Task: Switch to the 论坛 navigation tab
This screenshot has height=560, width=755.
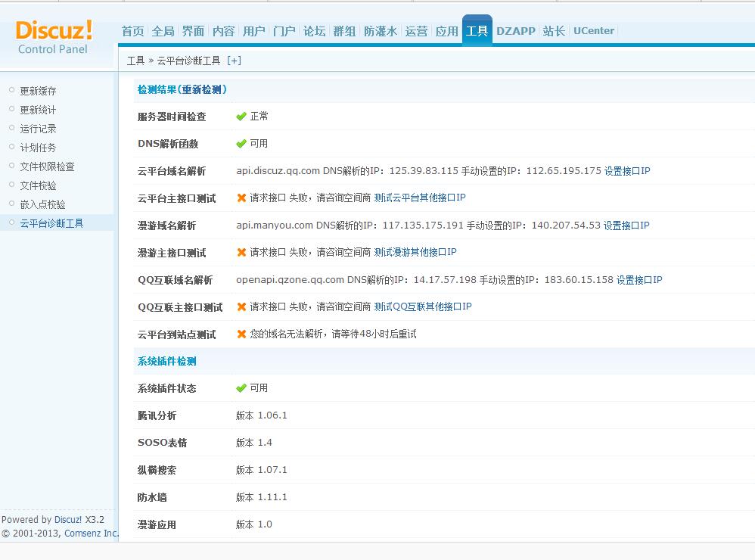Action: click(314, 31)
